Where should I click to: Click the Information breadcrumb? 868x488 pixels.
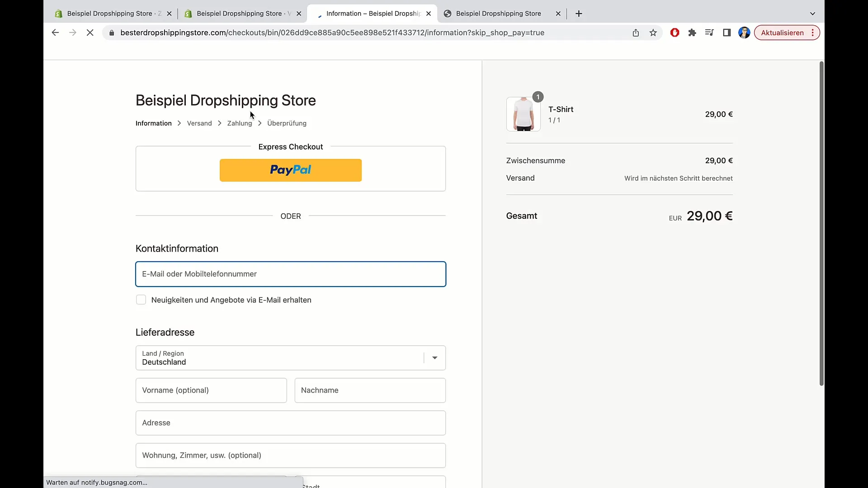154,123
